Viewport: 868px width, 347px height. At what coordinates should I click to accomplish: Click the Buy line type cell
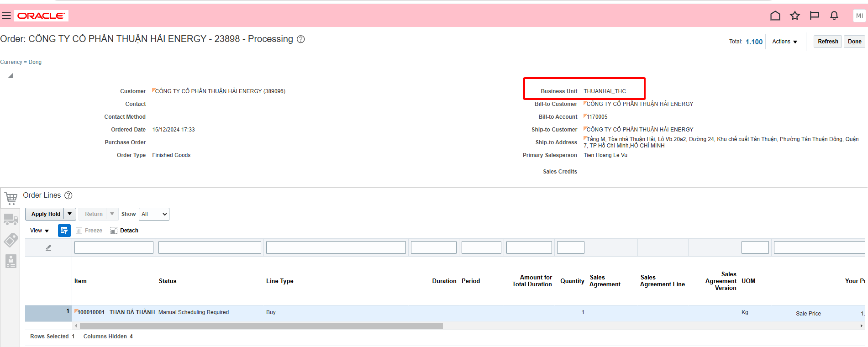tap(271, 312)
